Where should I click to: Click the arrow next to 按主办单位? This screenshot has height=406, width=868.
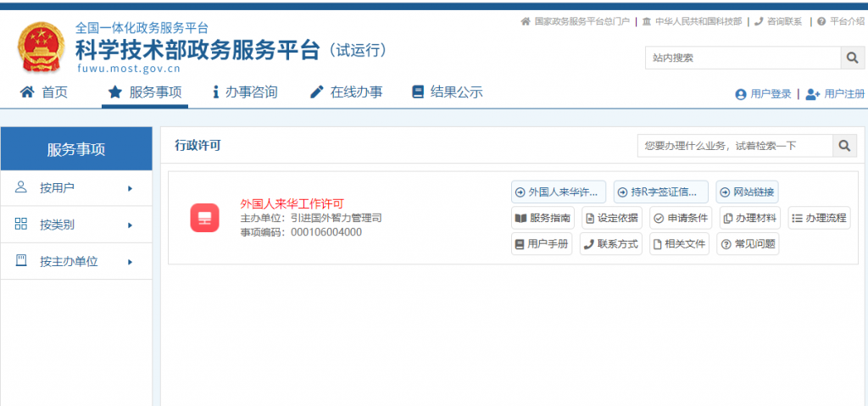click(130, 262)
